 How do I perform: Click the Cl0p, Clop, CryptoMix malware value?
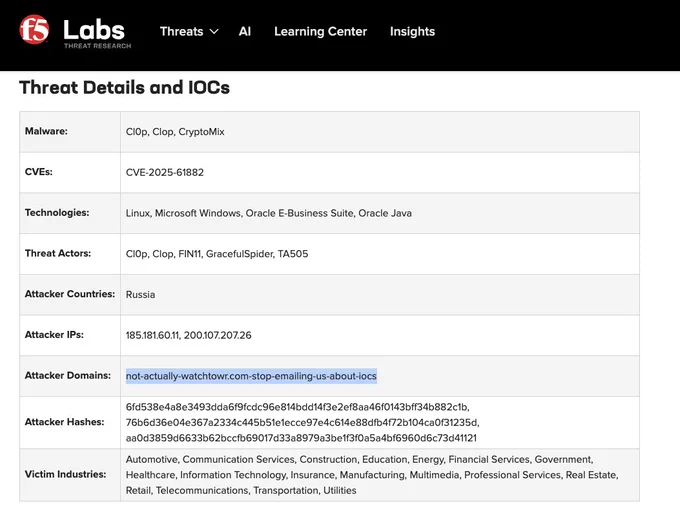point(175,132)
